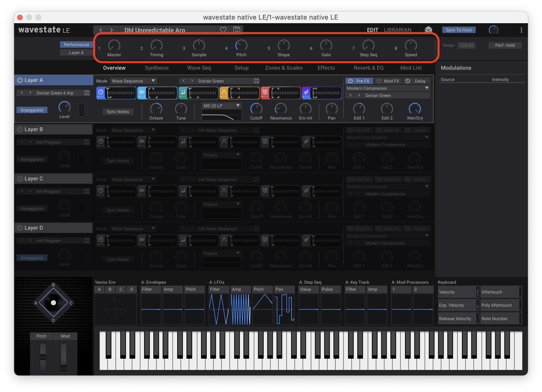
Task: Select Layer A Gate lane red icon
Action: click(265, 93)
